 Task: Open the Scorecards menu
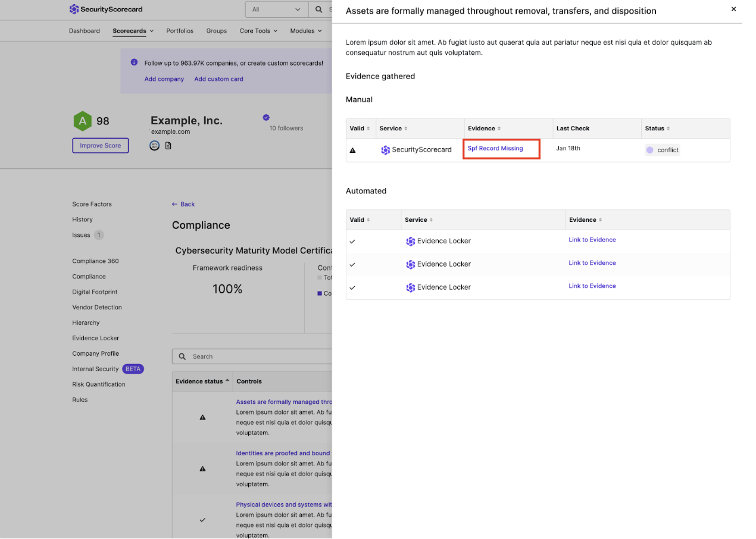(133, 31)
